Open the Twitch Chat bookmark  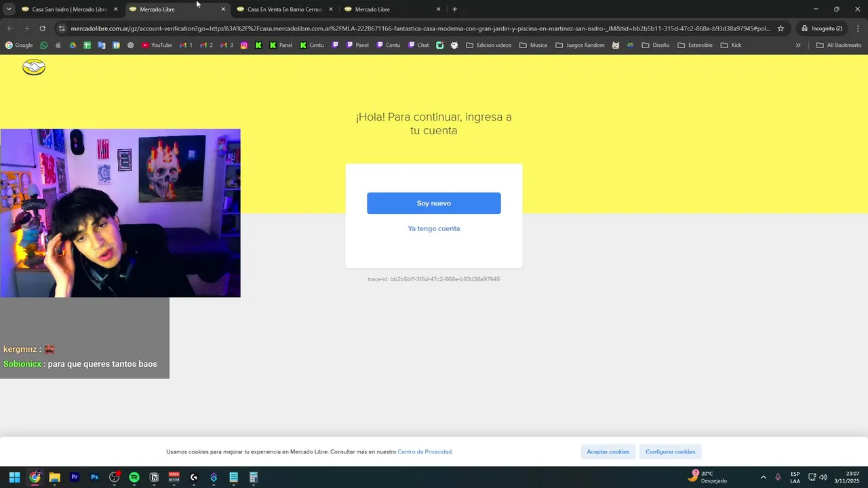pyautogui.click(x=418, y=45)
